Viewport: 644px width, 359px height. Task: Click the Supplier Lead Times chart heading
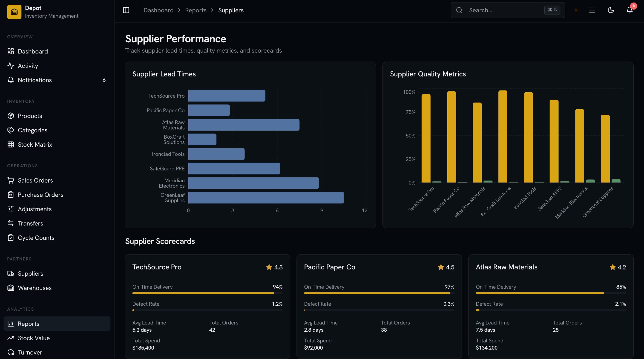(x=164, y=74)
